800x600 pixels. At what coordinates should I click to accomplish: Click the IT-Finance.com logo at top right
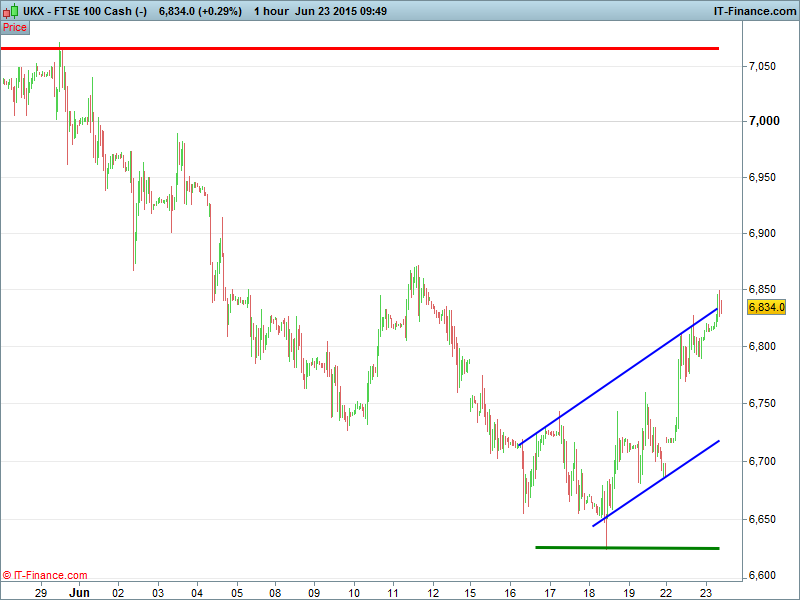(x=753, y=11)
